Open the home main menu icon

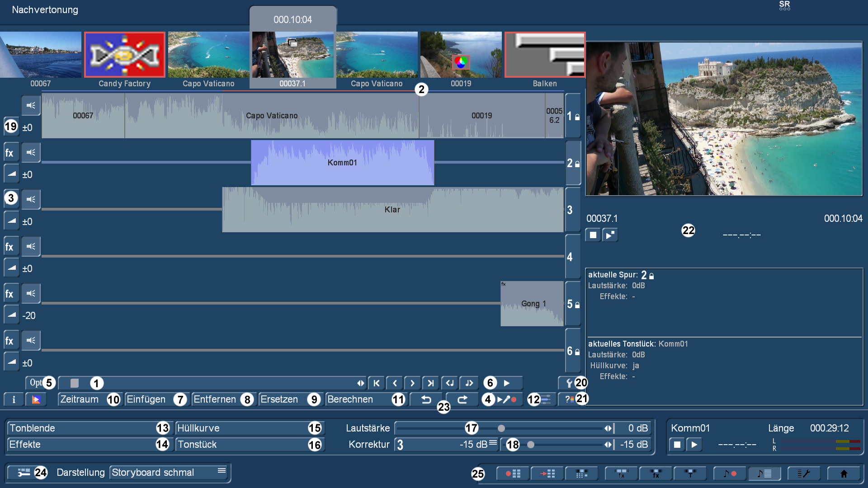click(x=844, y=474)
